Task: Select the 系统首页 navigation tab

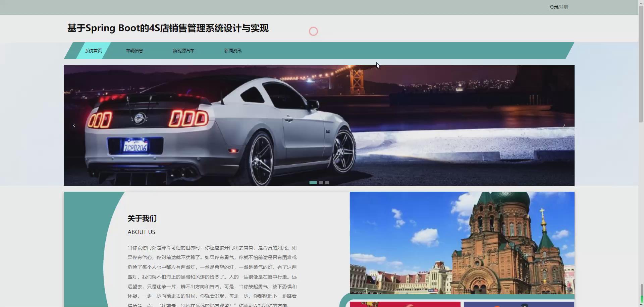Action: pyautogui.click(x=93, y=51)
